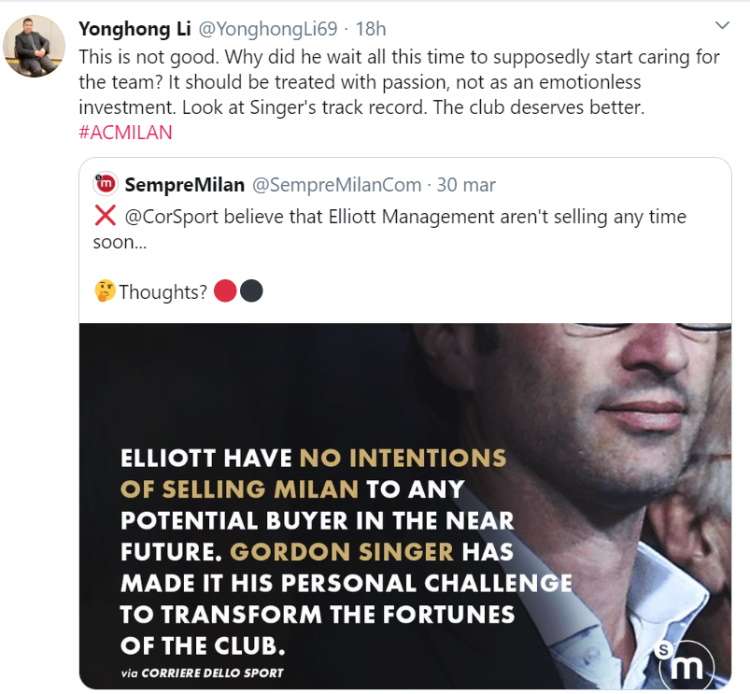Click the SempreMilan watermark logo on image
This screenshot has height=694, width=750.
(685, 663)
